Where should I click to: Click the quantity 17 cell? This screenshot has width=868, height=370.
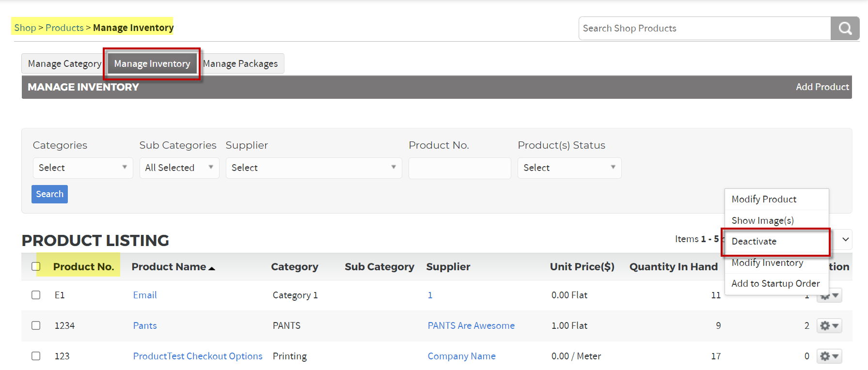[716, 356]
